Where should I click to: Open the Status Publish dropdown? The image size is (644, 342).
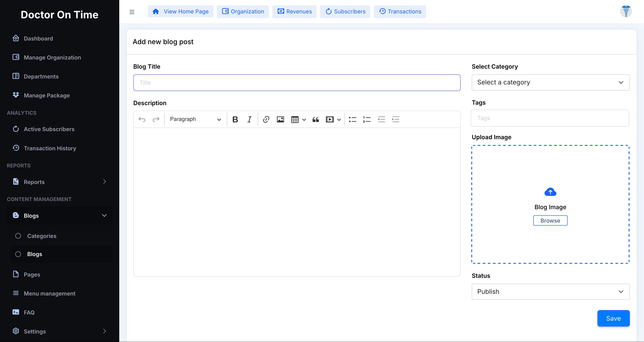click(x=551, y=292)
